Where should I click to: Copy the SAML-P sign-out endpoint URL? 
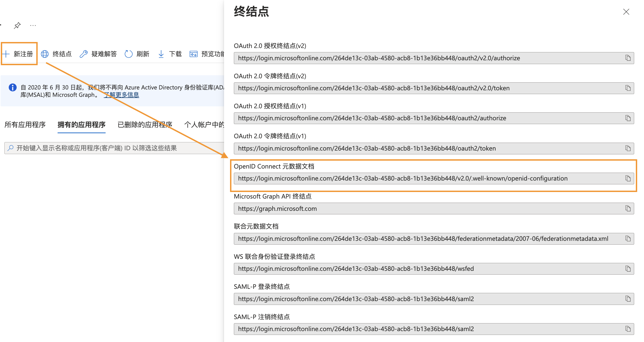tap(628, 329)
